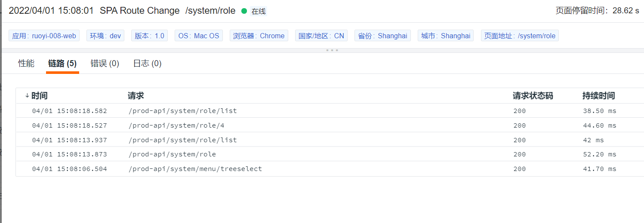Open the 错误 (0) tab

[x=105, y=64]
